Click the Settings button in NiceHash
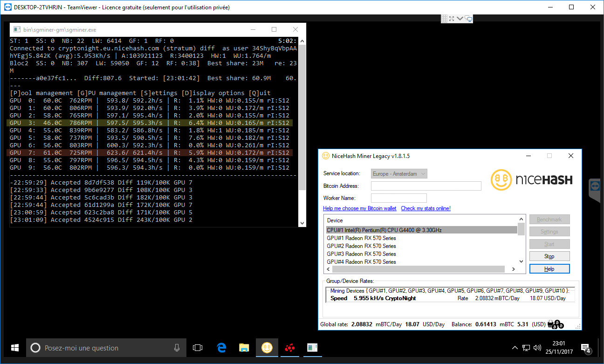The width and height of the screenshot is (604, 364). coord(549,232)
